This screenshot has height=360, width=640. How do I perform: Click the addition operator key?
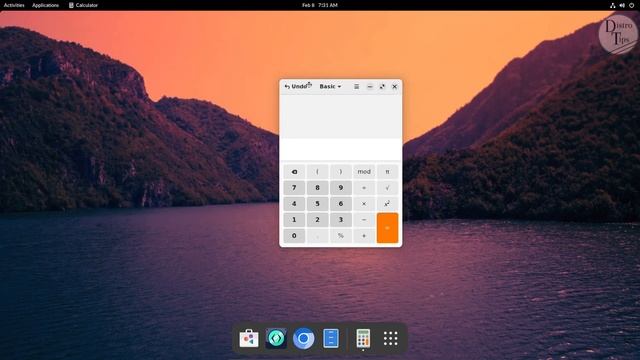click(364, 236)
